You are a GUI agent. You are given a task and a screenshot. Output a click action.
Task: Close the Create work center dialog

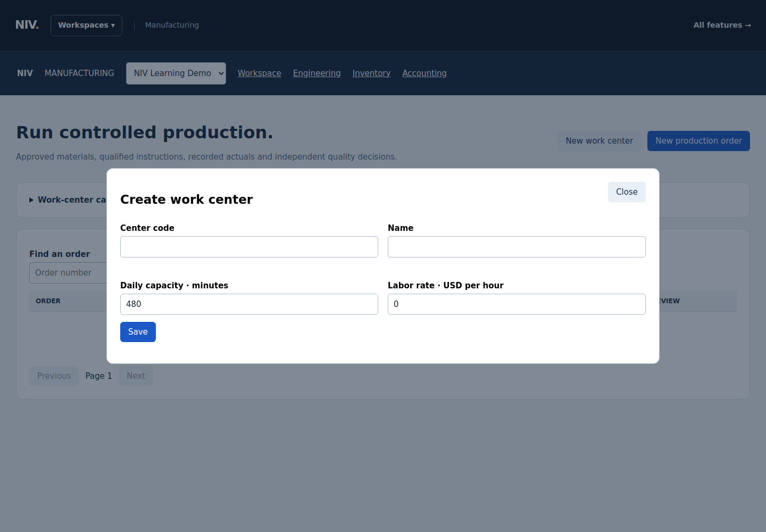[627, 192]
